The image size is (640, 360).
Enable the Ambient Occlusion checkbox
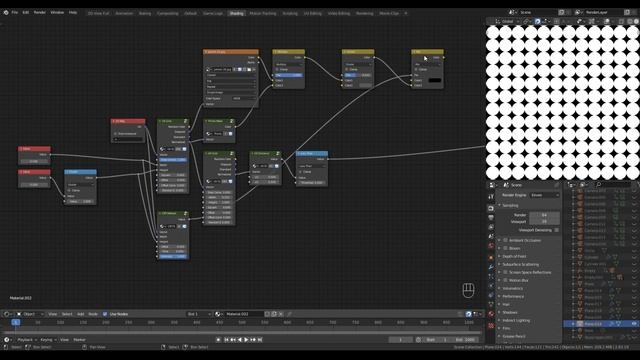[505, 240]
